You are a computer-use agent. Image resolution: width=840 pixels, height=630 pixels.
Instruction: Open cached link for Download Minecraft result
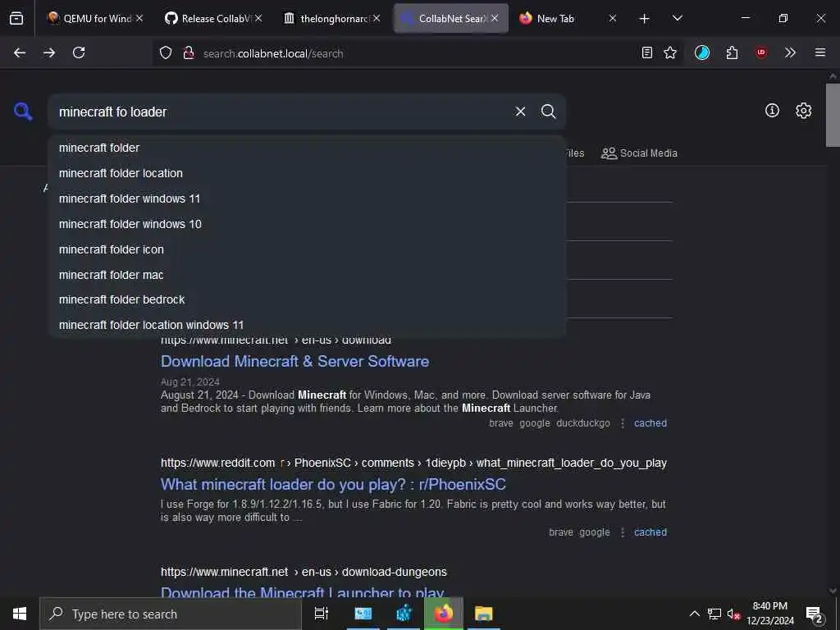click(x=651, y=423)
